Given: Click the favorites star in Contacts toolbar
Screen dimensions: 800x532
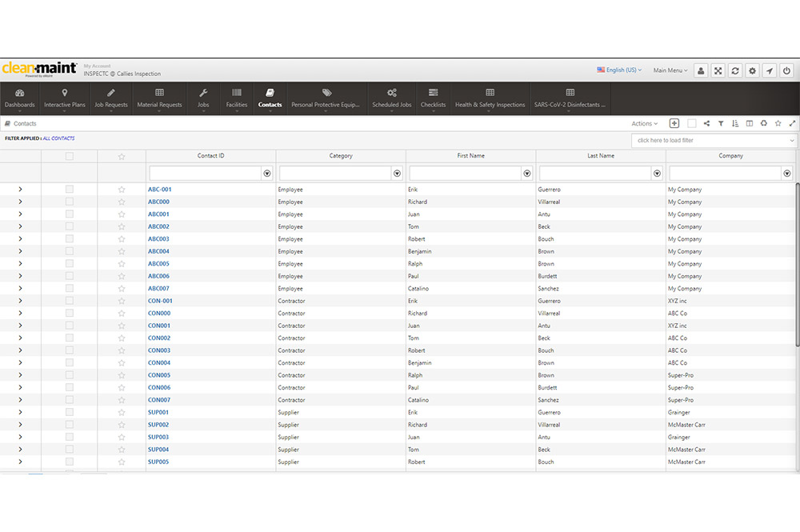Looking at the screenshot, I should coord(778,123).
